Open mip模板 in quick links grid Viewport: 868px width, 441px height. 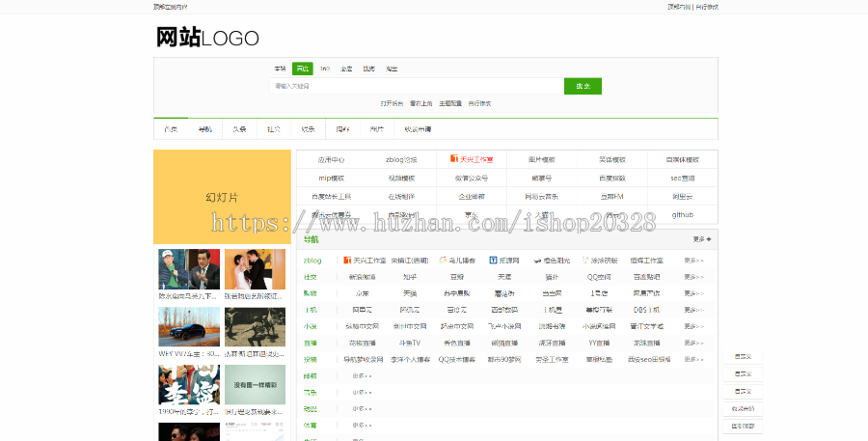point(331,179)
